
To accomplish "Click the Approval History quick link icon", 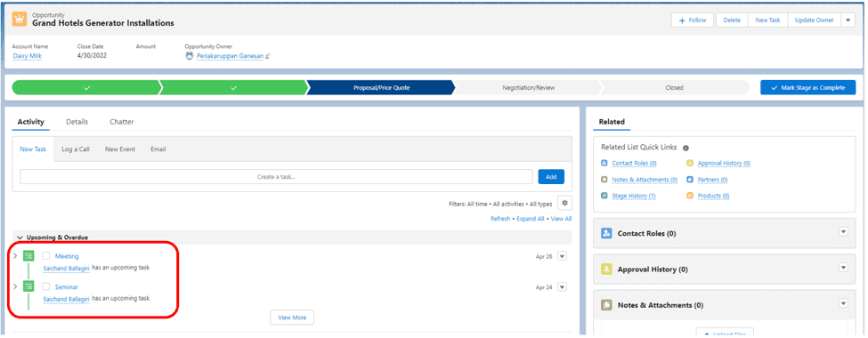I will point(690,163).
